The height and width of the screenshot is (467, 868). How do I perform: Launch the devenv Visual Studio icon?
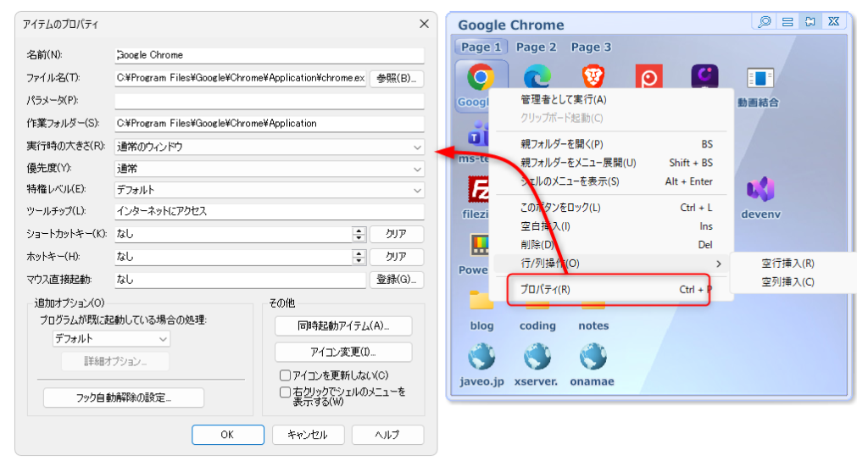760,190
